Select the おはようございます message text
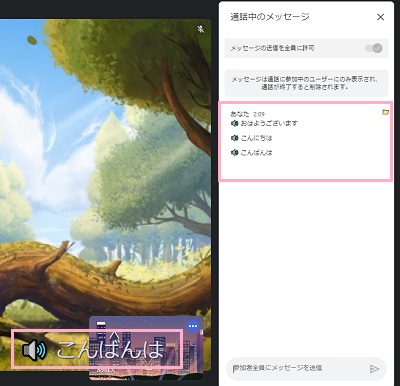The image size is (400, 386). 269,123
